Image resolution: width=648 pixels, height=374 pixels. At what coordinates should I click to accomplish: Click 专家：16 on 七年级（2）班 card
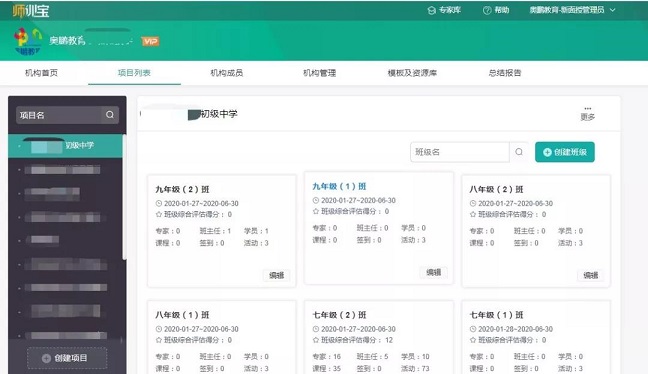click(x=326, y=357)
